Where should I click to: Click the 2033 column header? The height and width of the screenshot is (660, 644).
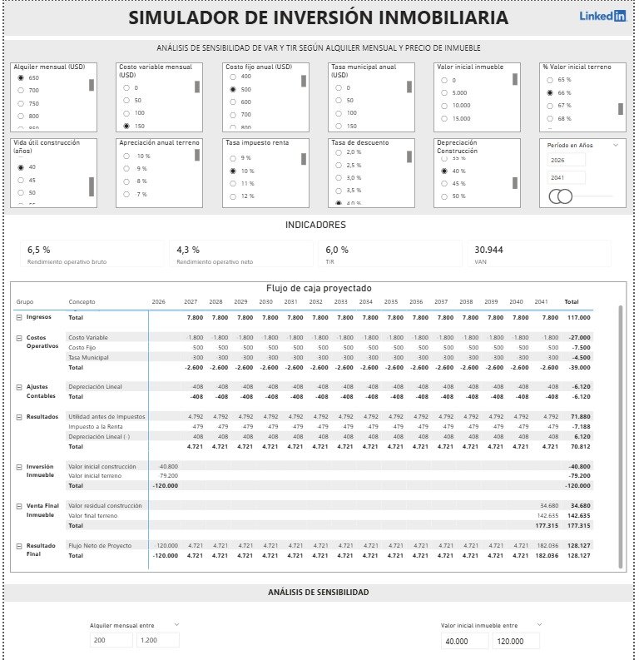pyautogui.click(x=340, y=302)
